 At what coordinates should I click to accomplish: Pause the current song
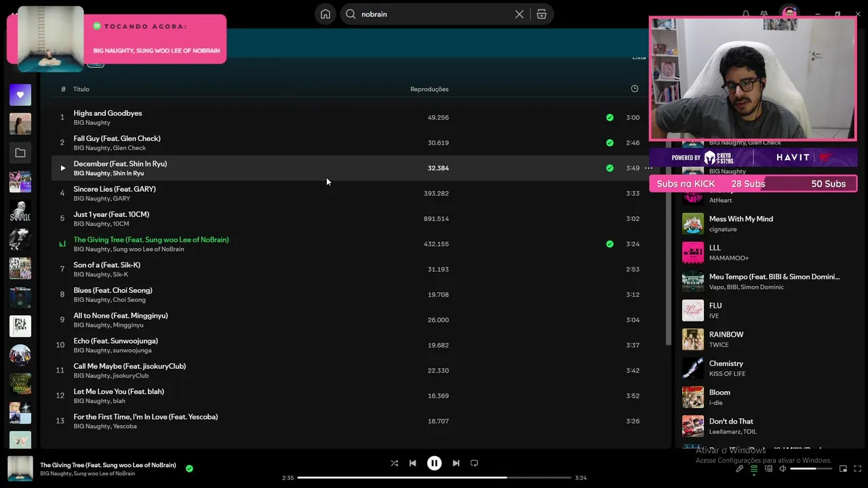pos(434,463)
